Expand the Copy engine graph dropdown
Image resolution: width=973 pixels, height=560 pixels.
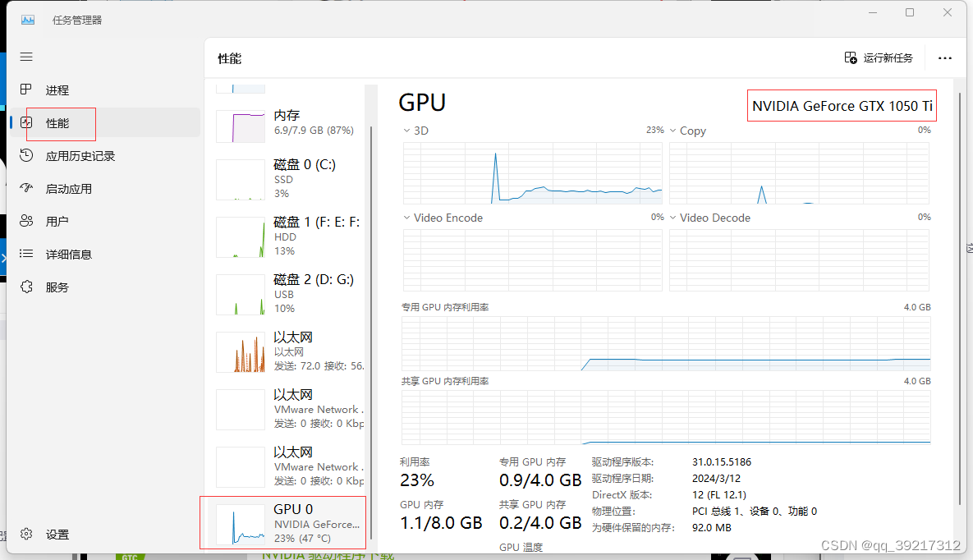(672, 131)
